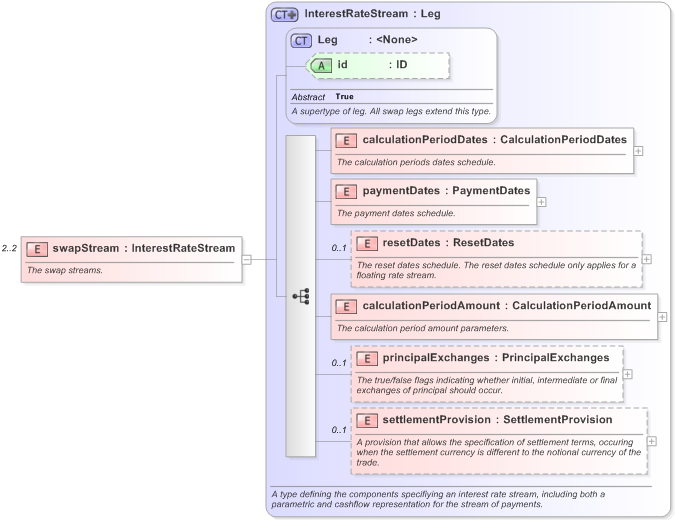Click 'The swap streams.' description
Viewport: 675px width, 520px height.
click(x=65, y=270)
